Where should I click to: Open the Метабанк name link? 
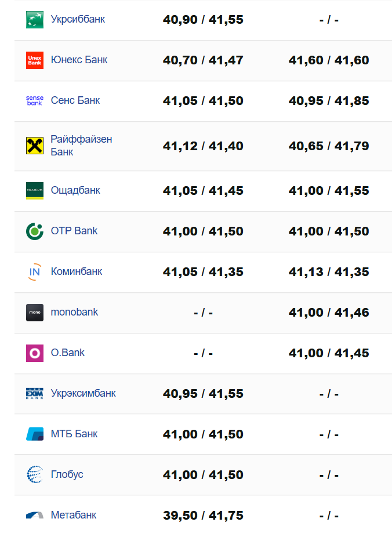74,515
